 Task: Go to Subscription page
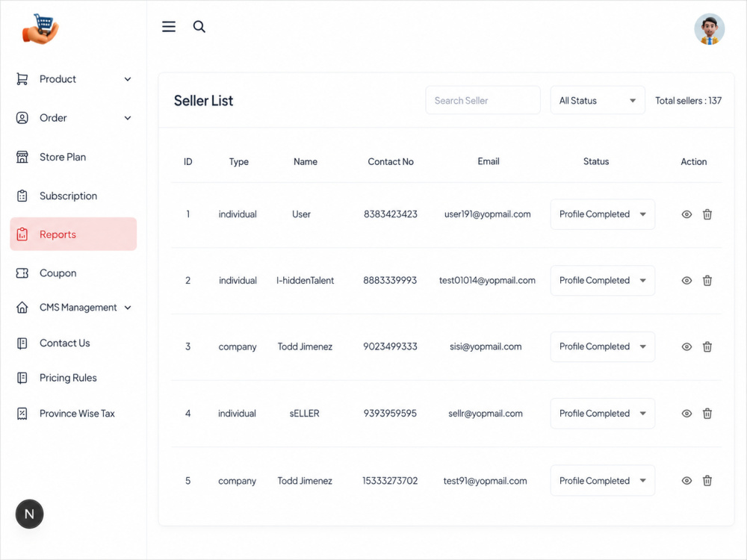73,196
